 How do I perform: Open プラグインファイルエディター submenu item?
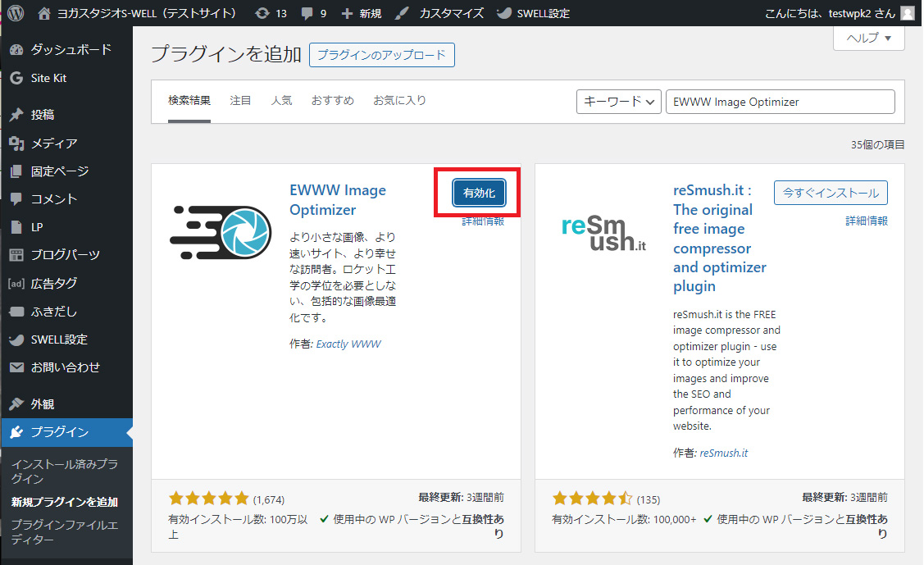65,532
